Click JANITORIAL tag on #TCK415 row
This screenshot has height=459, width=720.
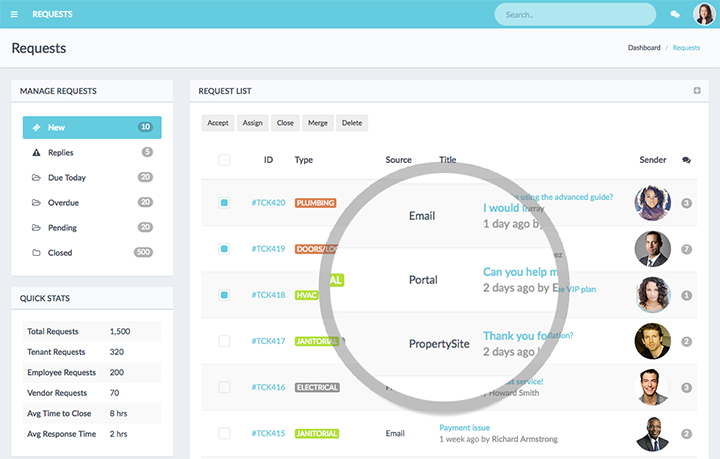pos(317,433)
